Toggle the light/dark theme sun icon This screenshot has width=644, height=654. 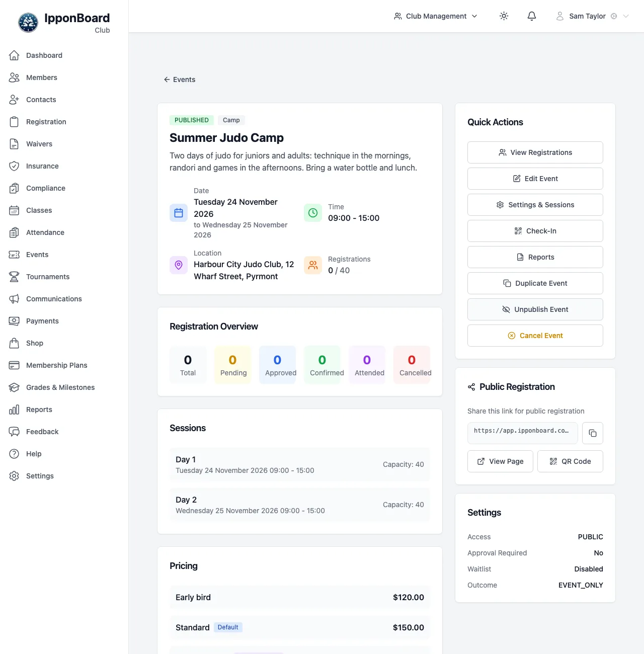pos(504,16)
